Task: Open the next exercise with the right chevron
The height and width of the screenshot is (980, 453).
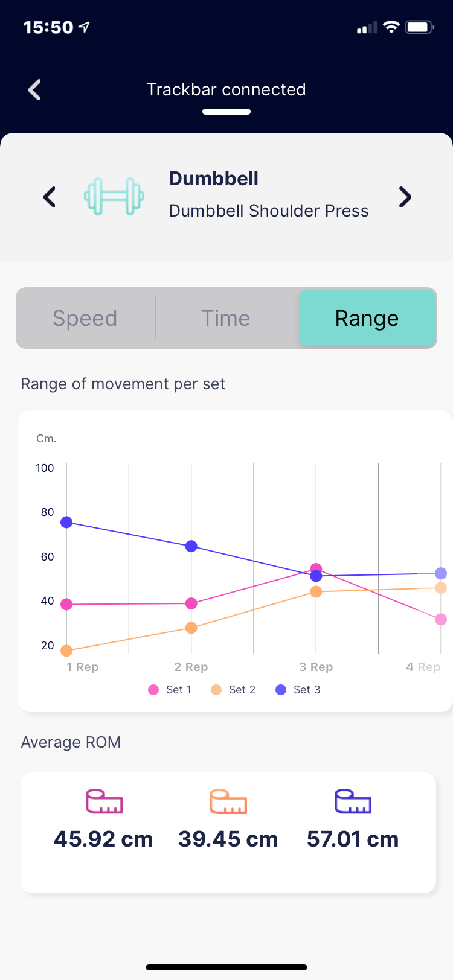Action: coord(405,197)
